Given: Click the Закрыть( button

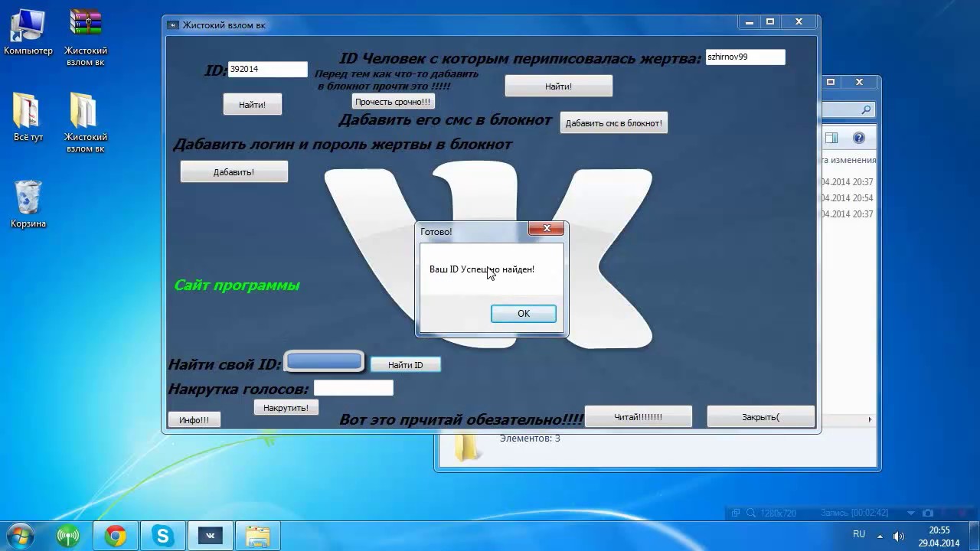Looking at the screenshot, I should [x=761, y=417].
